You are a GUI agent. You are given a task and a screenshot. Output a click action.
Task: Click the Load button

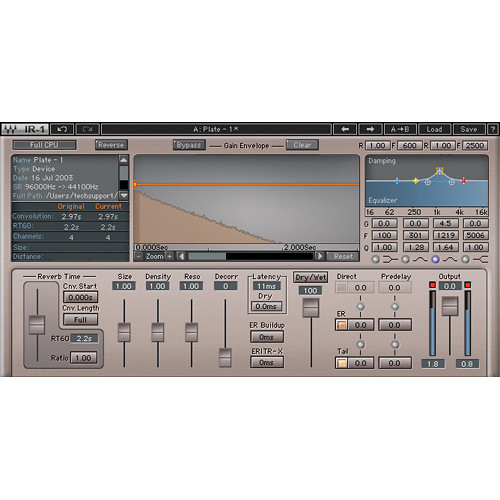pyautogui.click(x=434, y=129)
